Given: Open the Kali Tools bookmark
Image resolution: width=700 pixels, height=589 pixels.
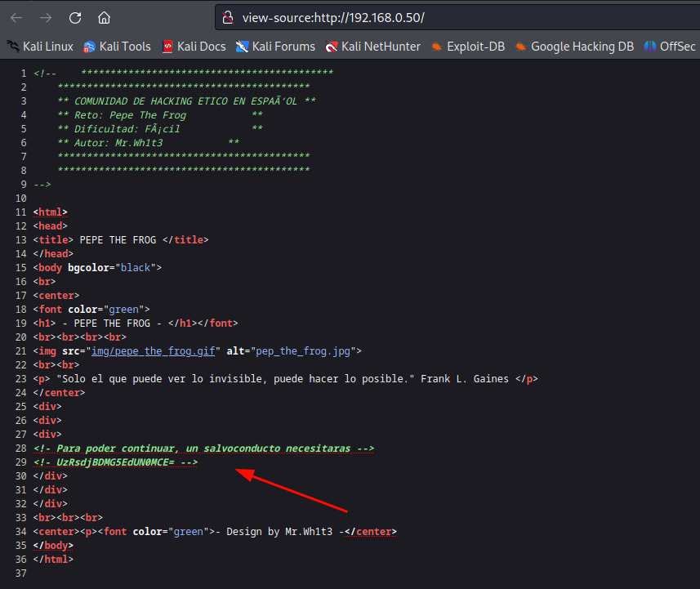Looking at the screenshot, I should pos(117,47).
